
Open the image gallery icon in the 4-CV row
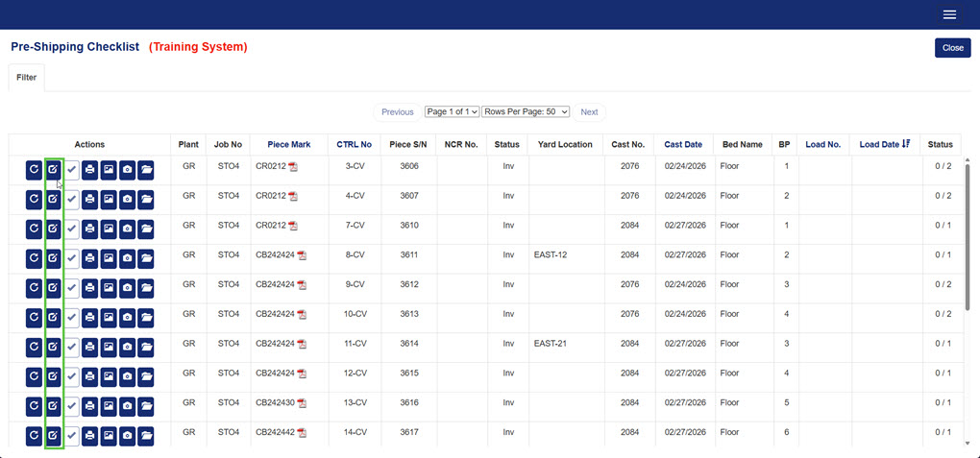tap(109, 200)
